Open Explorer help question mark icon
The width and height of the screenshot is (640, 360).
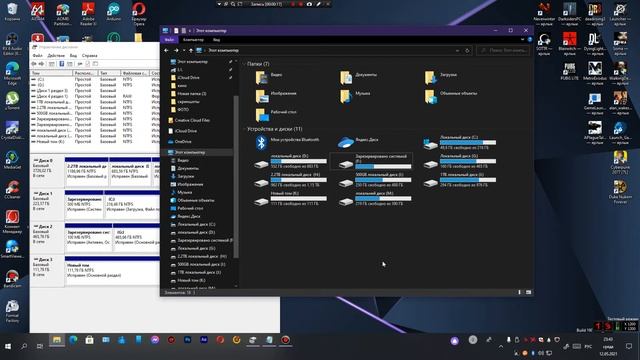coord(530,40)
